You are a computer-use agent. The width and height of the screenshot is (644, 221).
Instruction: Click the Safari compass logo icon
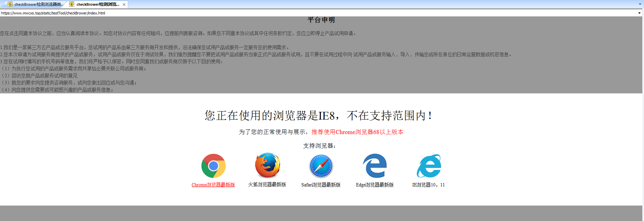[321, 166]
